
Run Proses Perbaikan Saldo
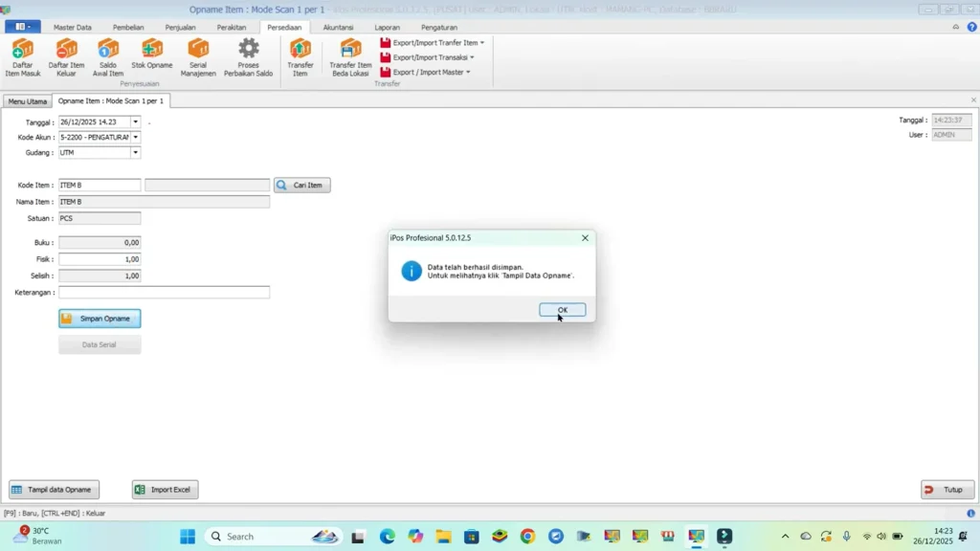click(248, 57)
